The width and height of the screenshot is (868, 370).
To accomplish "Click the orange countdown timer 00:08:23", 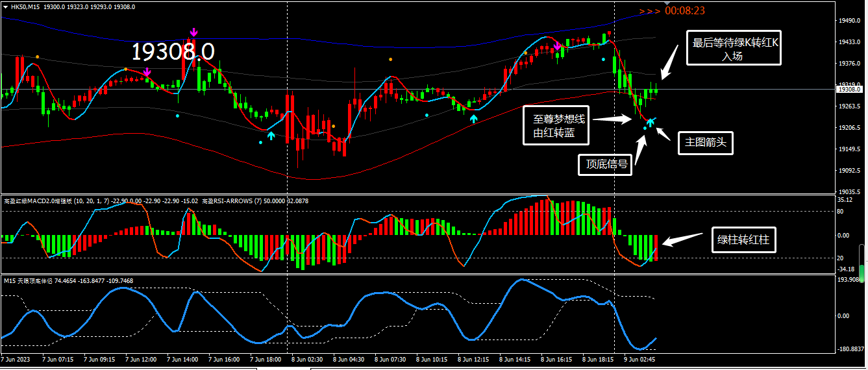I will coord(685,10).
